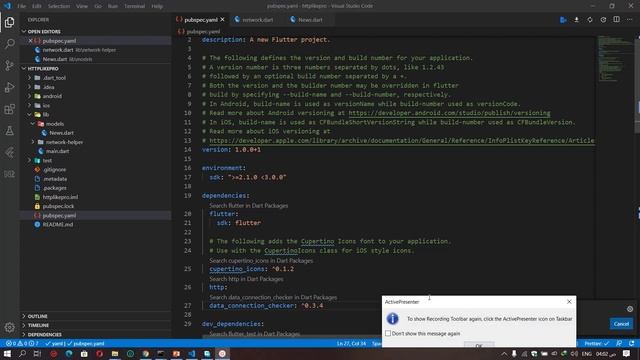Click the gear icon above the Cancel button
This screenshot has height=360, width=640.
(x=630, y=309)
